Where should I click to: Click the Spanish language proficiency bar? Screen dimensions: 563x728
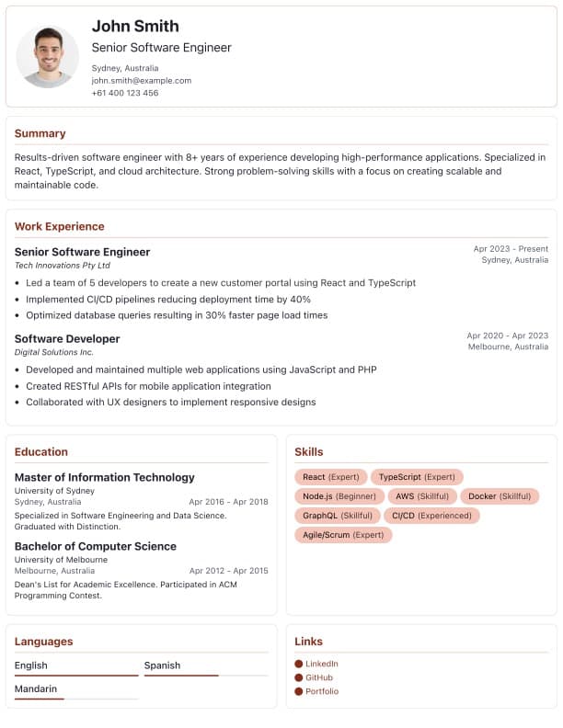[x=206, y=676]
